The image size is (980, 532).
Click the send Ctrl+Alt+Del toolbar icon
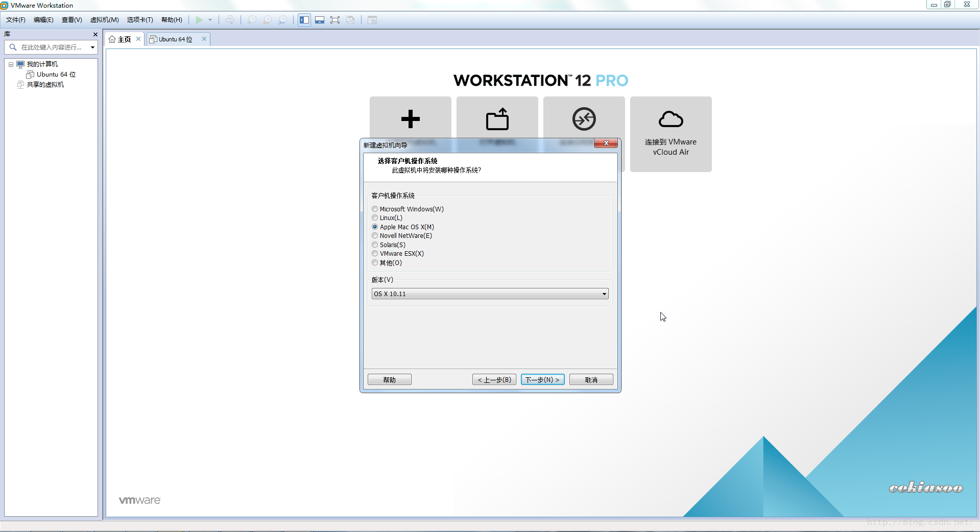coord(230,20)
